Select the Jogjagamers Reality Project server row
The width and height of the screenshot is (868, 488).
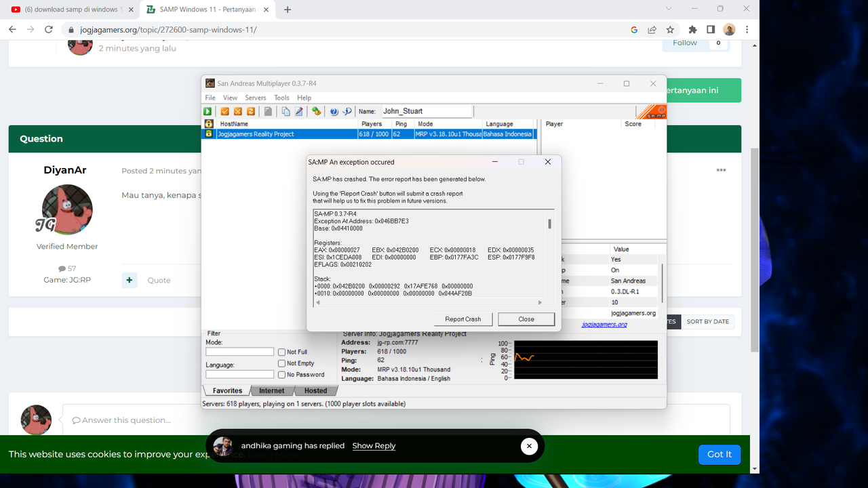(x=370, y=134)
